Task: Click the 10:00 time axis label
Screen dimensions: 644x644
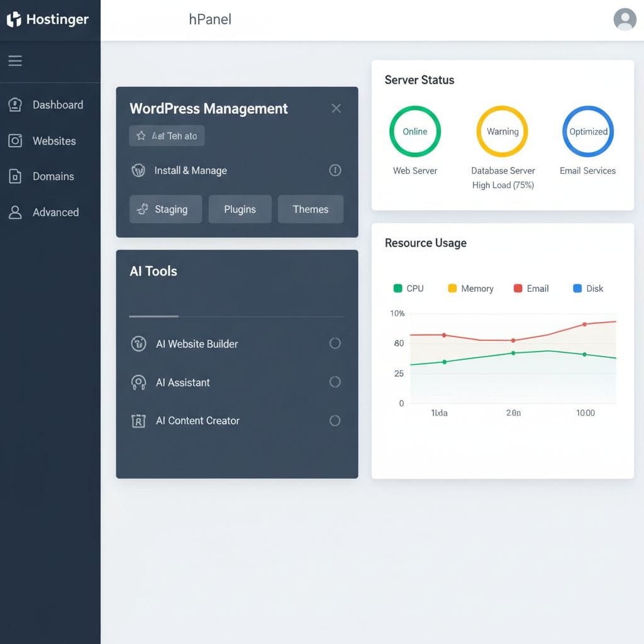Action: coord(586,413)
